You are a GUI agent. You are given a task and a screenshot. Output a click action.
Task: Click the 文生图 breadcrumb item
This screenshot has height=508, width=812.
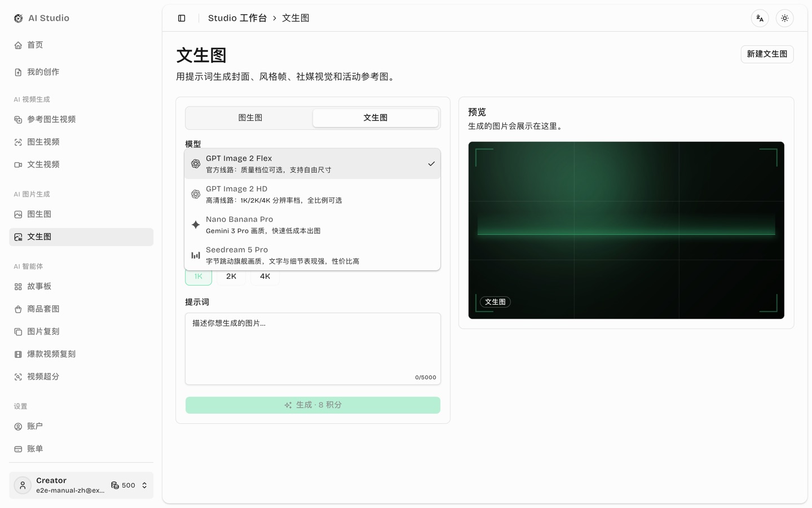pos(295,18)
